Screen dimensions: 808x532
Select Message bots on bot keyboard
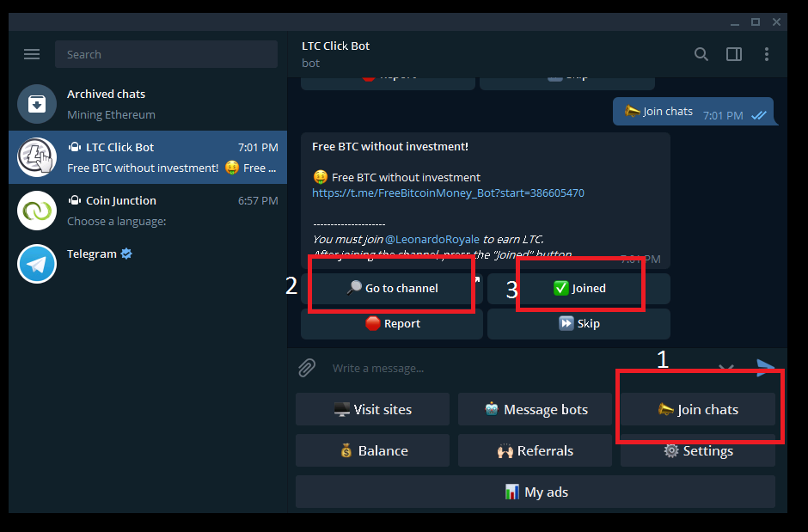click(535, 409)
